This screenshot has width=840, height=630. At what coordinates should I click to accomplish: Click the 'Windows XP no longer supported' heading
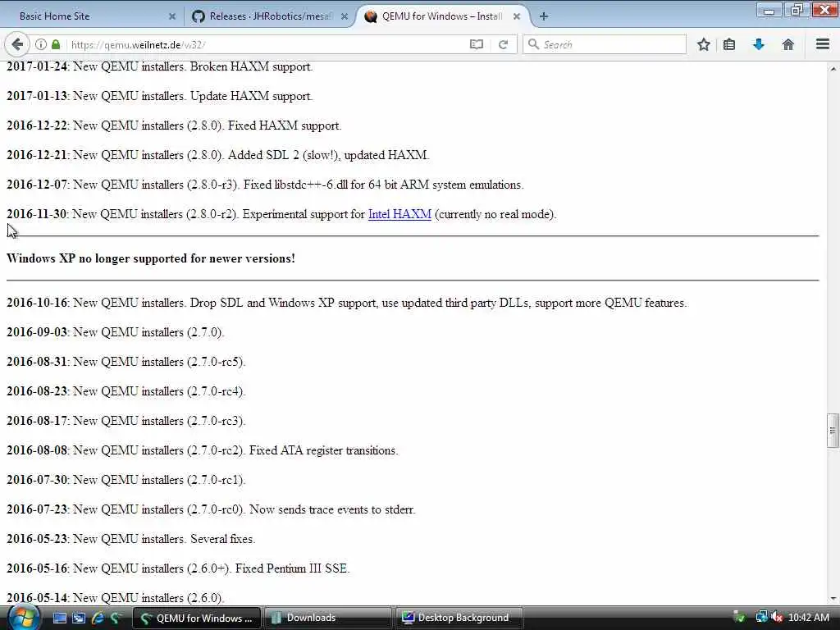tap(151, 258)
